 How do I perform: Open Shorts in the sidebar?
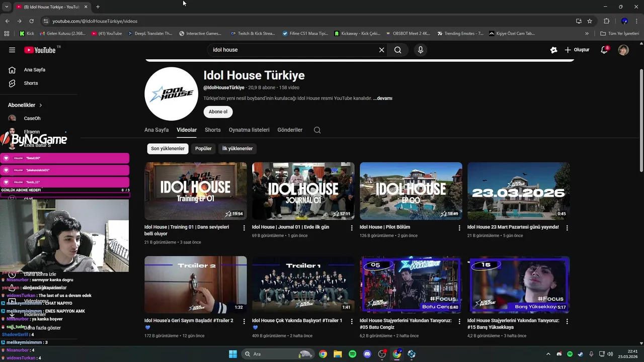point(31,83)
